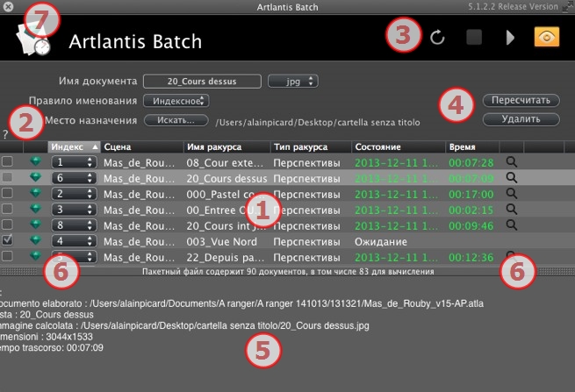Image resolution: width=575 pixels, height=392 pixels.
Task: Tick the checkbox for 000_Pastel row
Action: [7, 193]
